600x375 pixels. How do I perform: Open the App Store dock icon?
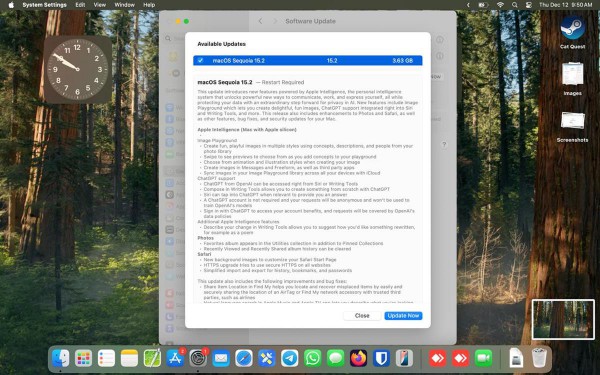point(175,359)
